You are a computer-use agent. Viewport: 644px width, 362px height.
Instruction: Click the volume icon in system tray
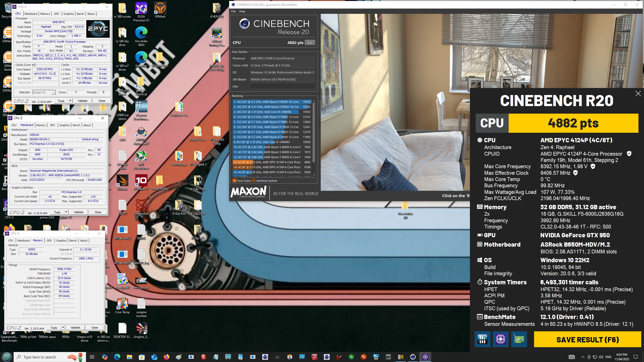(x=601, y=357)
